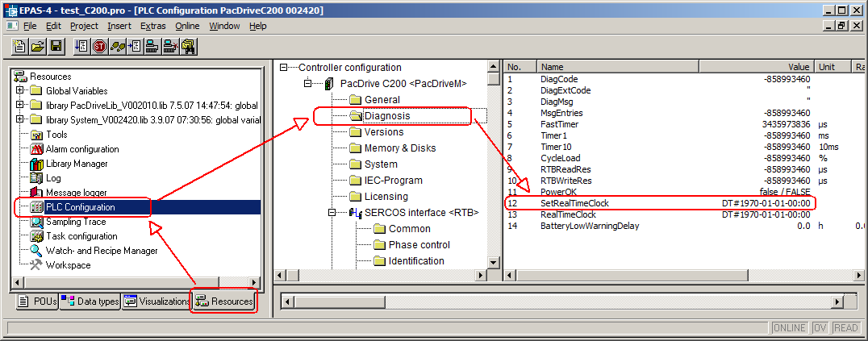This screenshot has height=341, width=868.
Task: Click the Login computer icon
Action: [152, 46]
